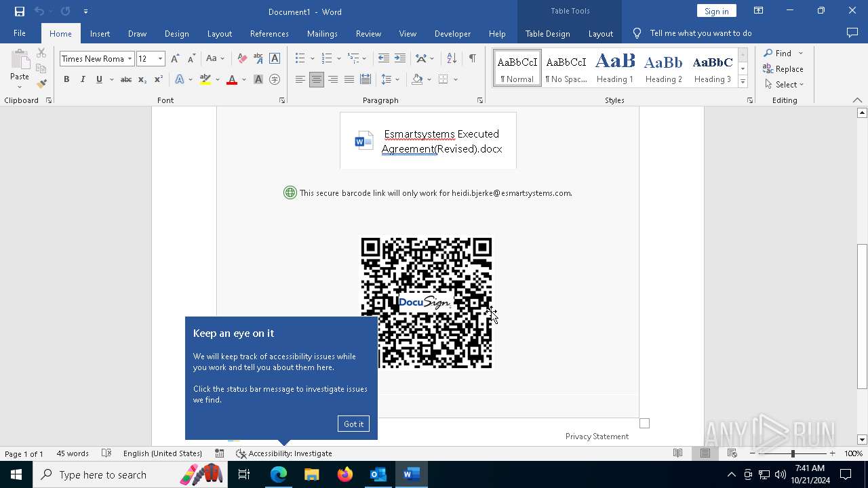Justify paragraph text
The image size is (868, 488).
349,79
